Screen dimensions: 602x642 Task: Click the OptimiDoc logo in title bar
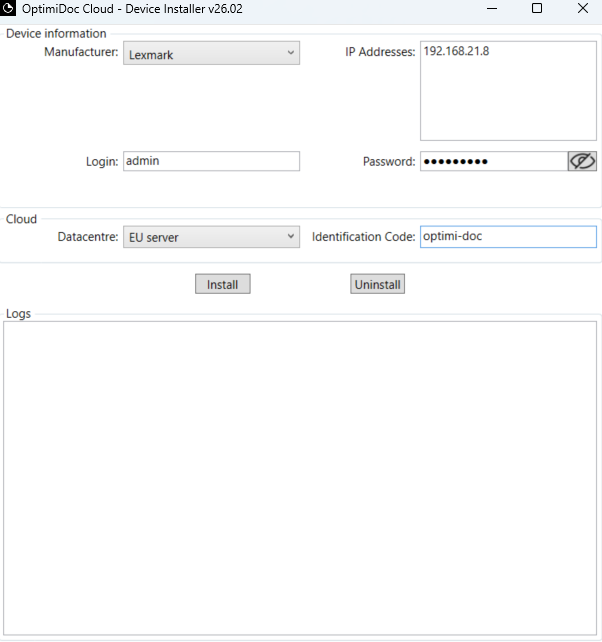pos(9,9)
